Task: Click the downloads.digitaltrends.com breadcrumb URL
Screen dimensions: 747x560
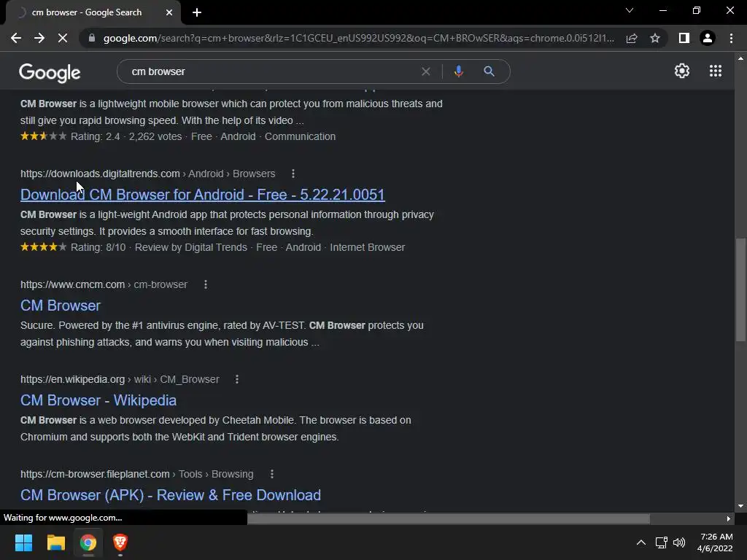Action: tap(100, 174)
